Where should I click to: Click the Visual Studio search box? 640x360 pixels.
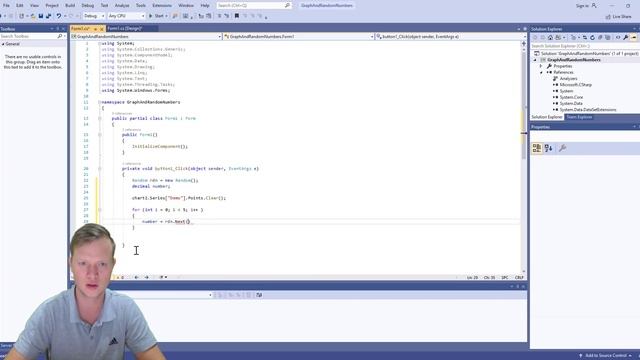click(x=254, y=5)
